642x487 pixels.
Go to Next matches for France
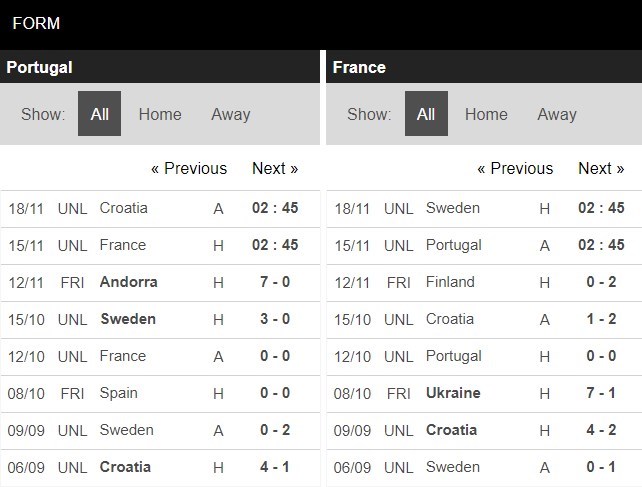coord(601,168)
